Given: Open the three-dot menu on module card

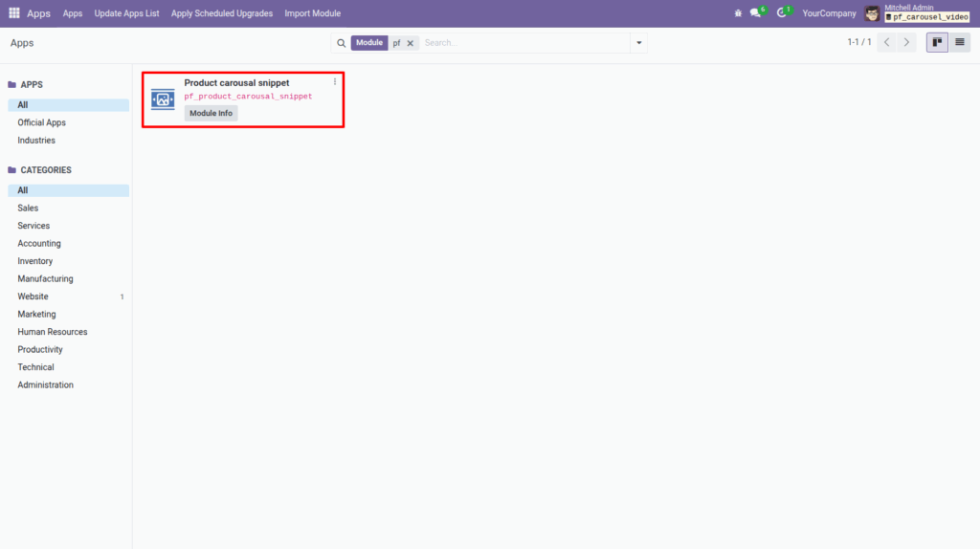Looking at the screenshot, I should 334,82.
